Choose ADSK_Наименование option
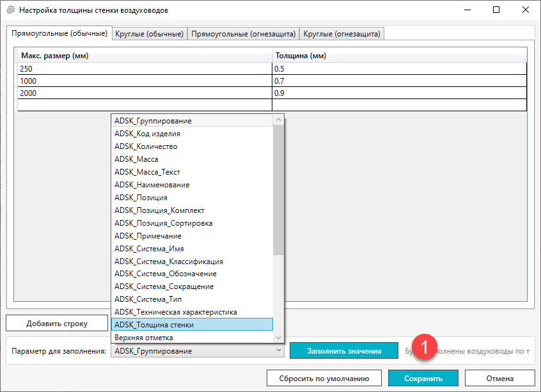Viewport: 541px width, 392px height. tap(192, 185)
